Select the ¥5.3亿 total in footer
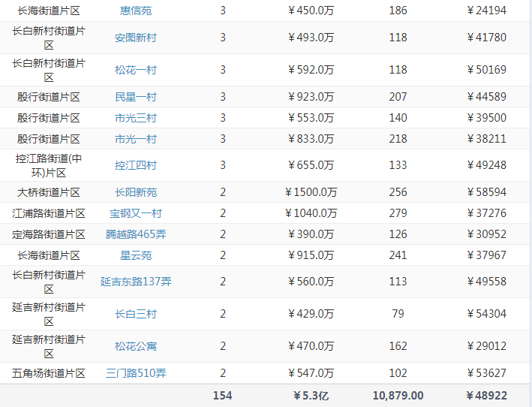The width and height of the screenshot is (532, 407). [311, 396]
